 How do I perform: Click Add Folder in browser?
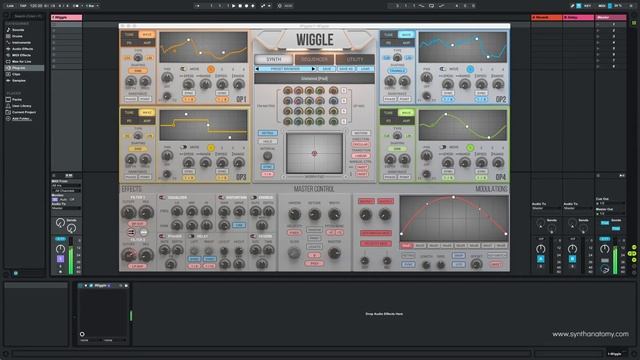pos(21,119)
